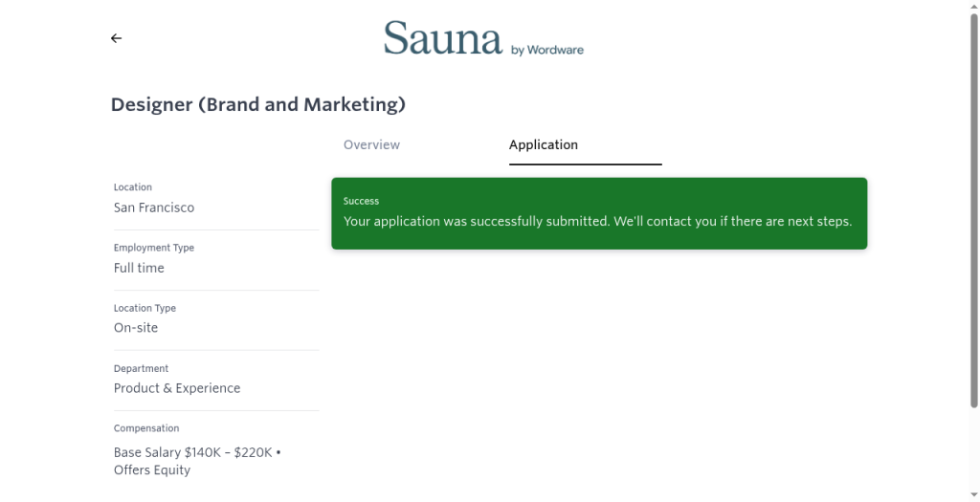Image resolution: width=980 pixels, height=502 pixels.
Task: Click the scrollbar down arrow
Action: [x=973, y=495]
